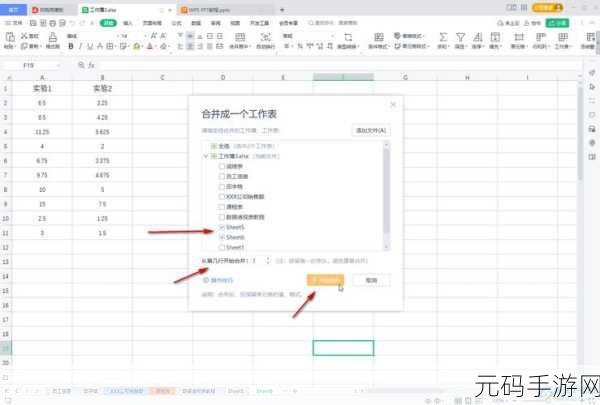Click the Worksheet (工作表) icon
Image resolution: width=600 pixels, height=405 pixels.
[562, 37]
